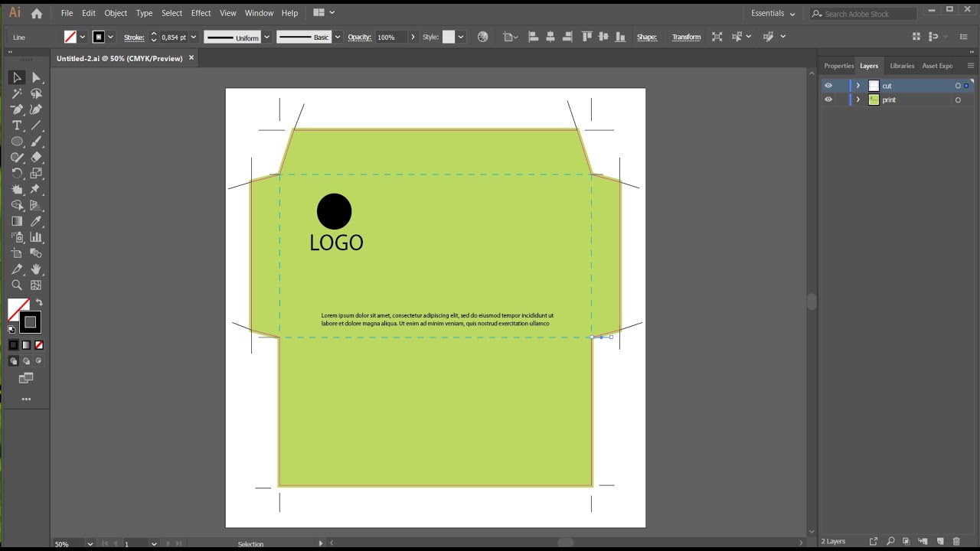Enable Draw Behind mode
The height and width of the screenshot is (551, 980).
tap(26, 361)
